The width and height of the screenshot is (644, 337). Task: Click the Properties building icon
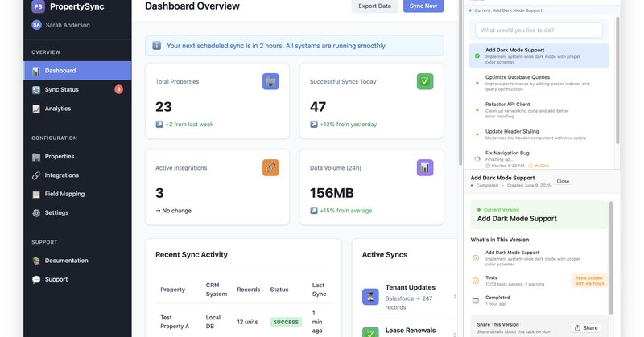tap(36, 156)
